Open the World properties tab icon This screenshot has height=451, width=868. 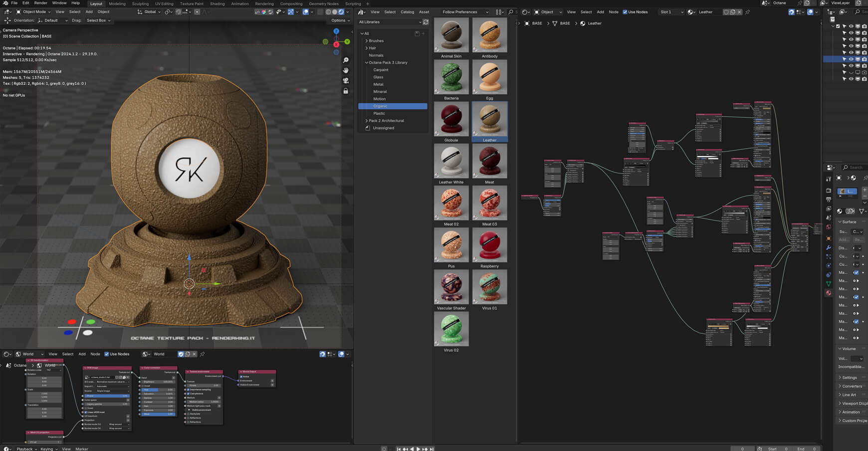(x=829, y=227)
